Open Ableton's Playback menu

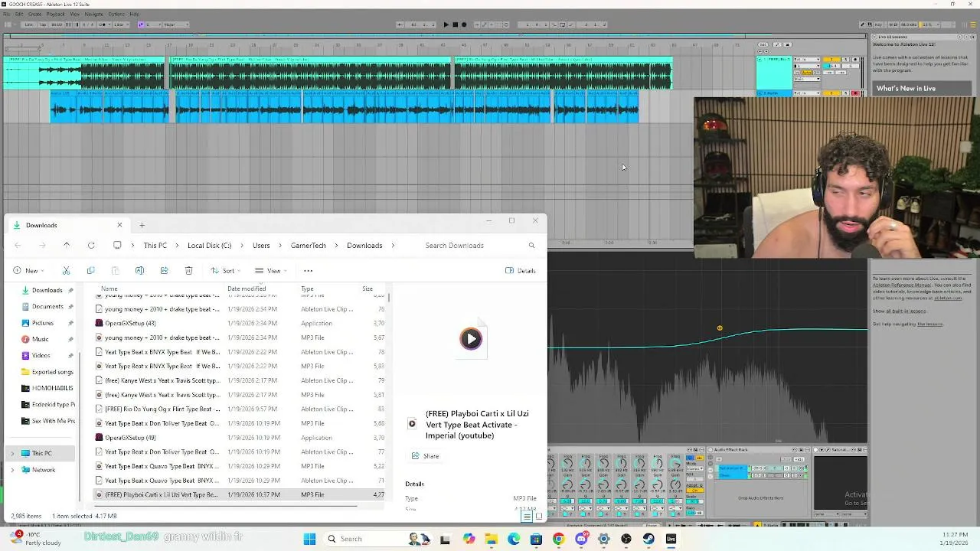pyautogui.click(x=56, y=14)
